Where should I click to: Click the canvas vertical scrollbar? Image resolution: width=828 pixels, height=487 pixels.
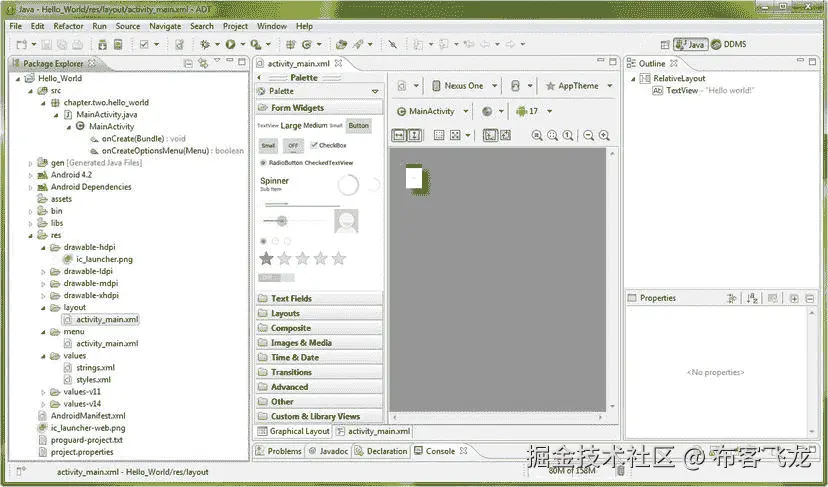[612, 280]
